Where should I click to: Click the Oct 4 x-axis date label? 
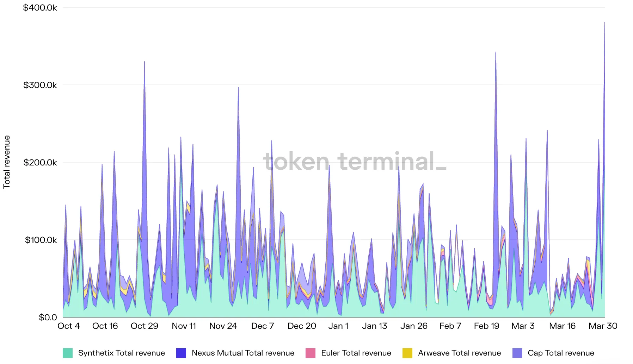click(69, 326)
